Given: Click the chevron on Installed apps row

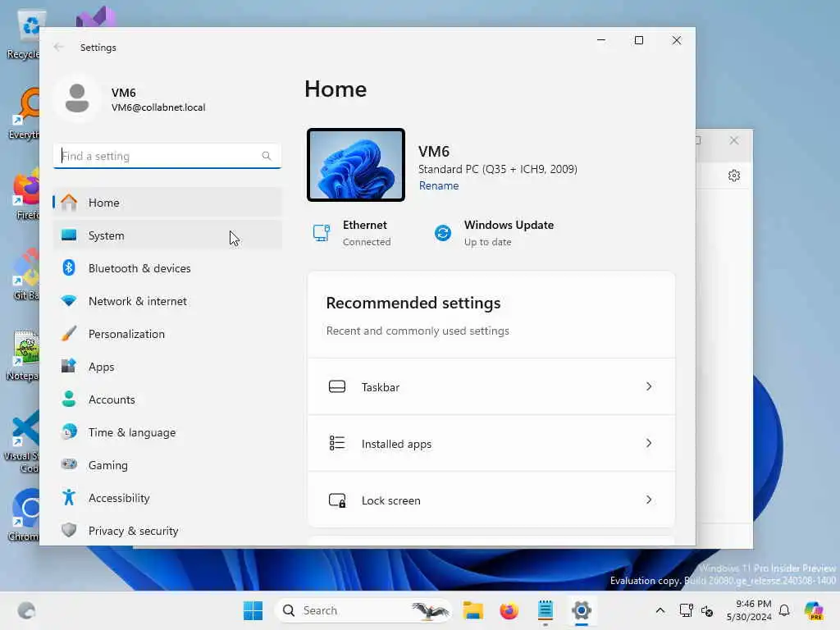Looking at the screenshot, I should (649, 443).
